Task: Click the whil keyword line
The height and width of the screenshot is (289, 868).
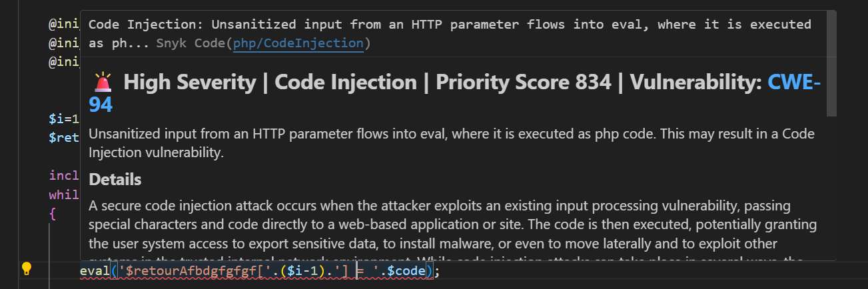Action: (64, 195)
